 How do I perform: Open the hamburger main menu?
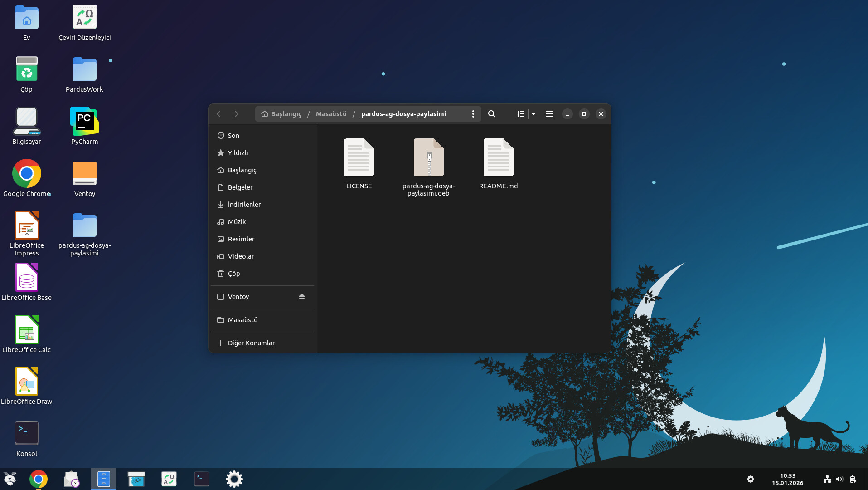click(x=549, y=114)
